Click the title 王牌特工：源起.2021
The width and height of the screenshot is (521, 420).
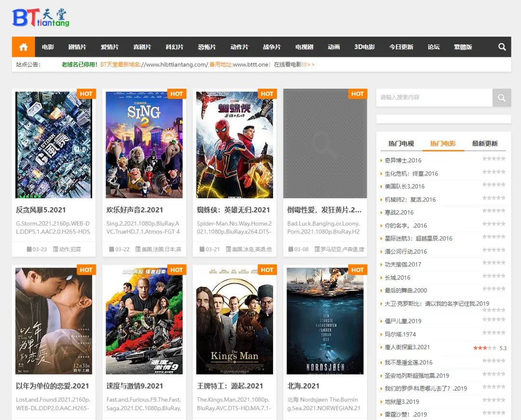click(x=230, y=386)
